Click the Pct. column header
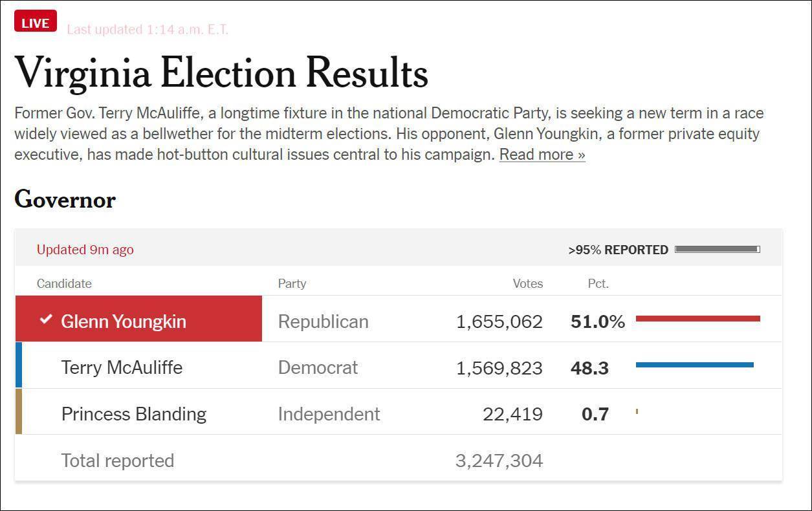812x511 pixels. (x=598, y=283)
